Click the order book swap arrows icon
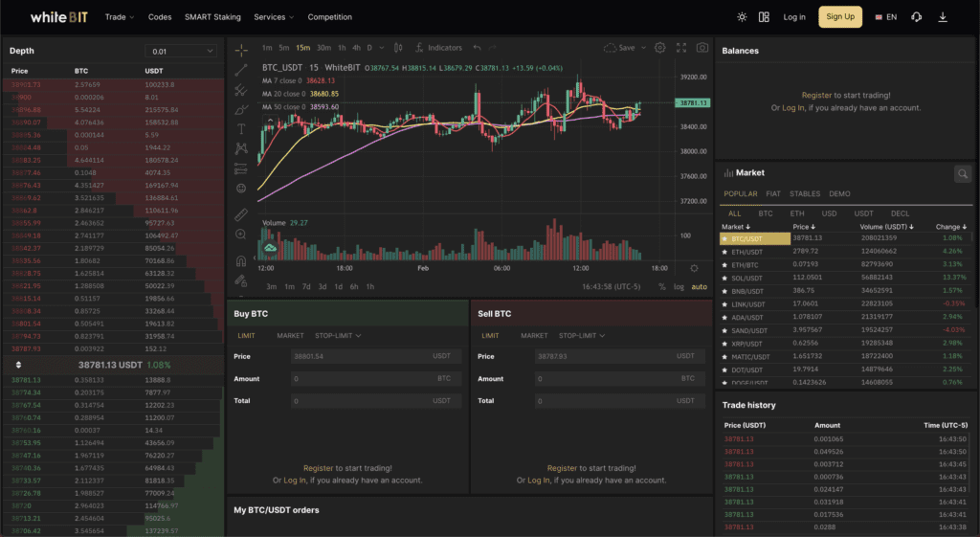 click(18, 365)
